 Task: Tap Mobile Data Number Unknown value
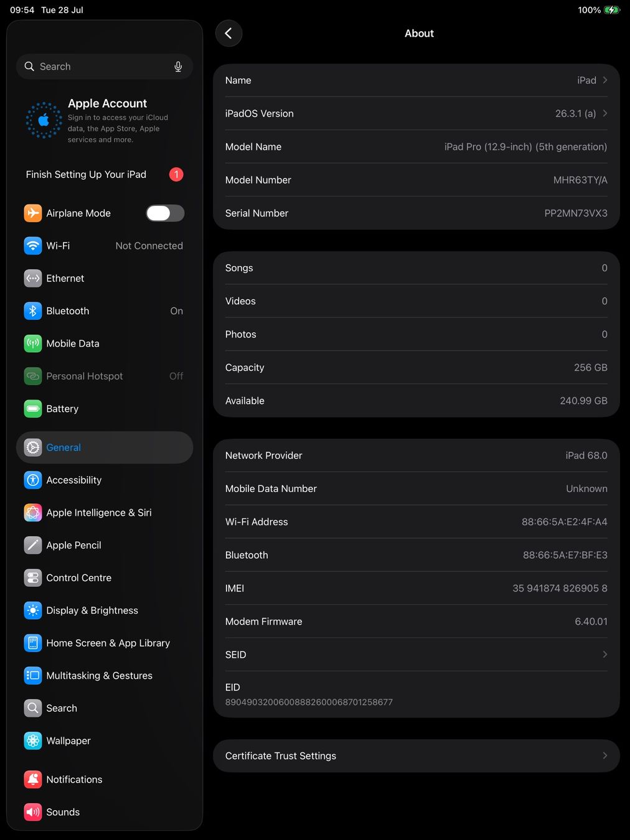586,488
